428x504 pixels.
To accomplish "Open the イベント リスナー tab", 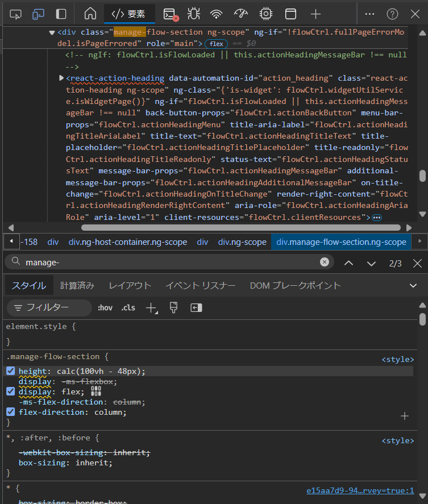I will click(x=201, y=285).
